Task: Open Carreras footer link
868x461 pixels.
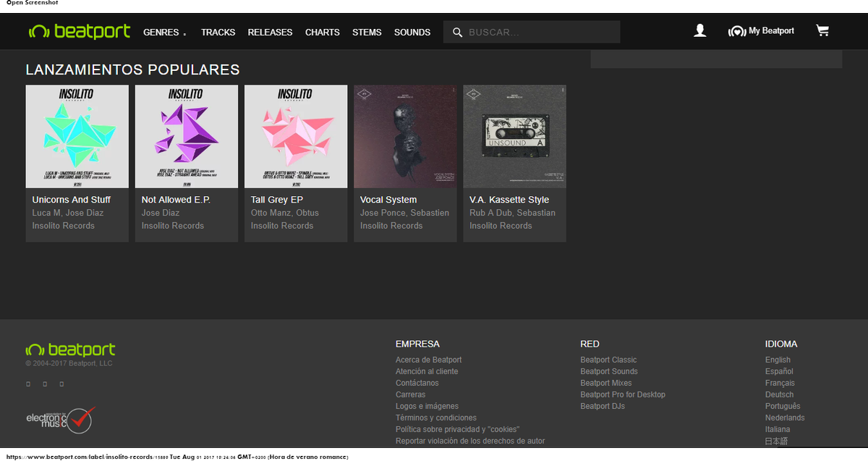Action: 411,394
